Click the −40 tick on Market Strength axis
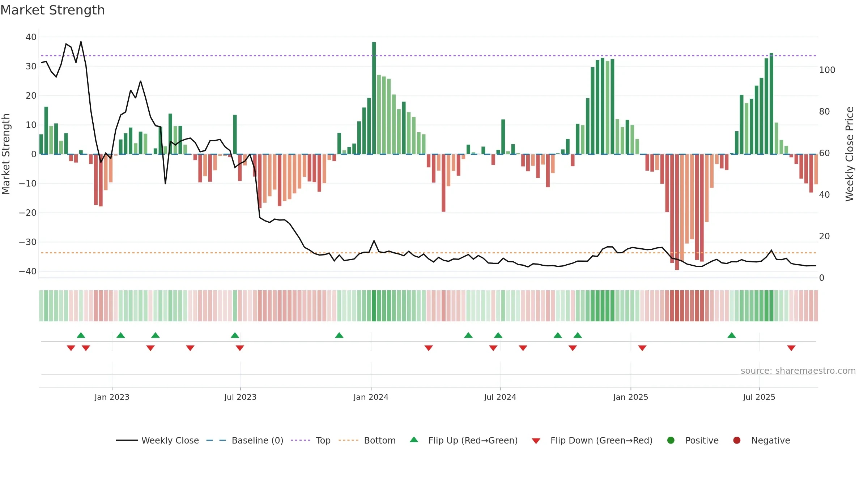 pyautogui.click(x=28, y=271)
